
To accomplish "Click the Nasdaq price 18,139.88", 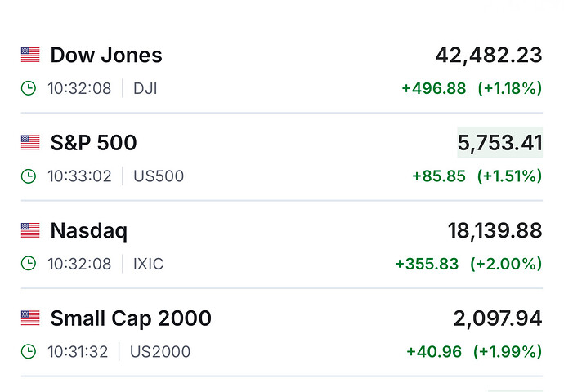I will pyautogui.click(x=495, y=231).
